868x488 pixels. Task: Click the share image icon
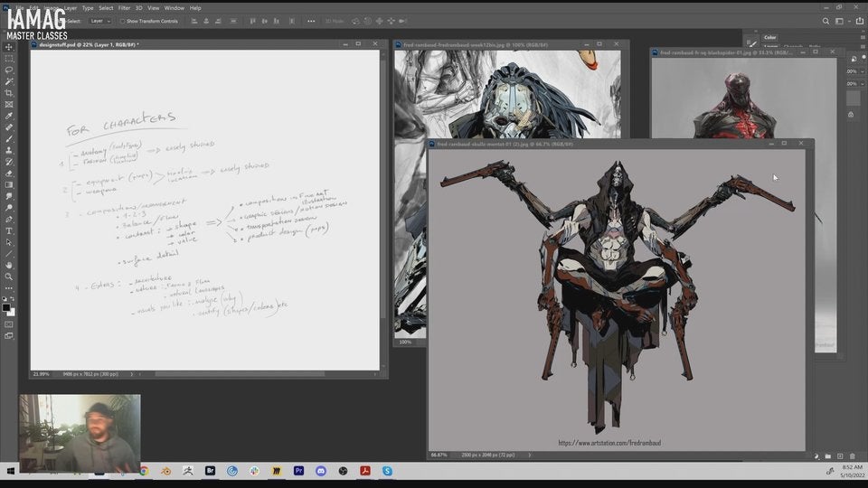(859, 21)
